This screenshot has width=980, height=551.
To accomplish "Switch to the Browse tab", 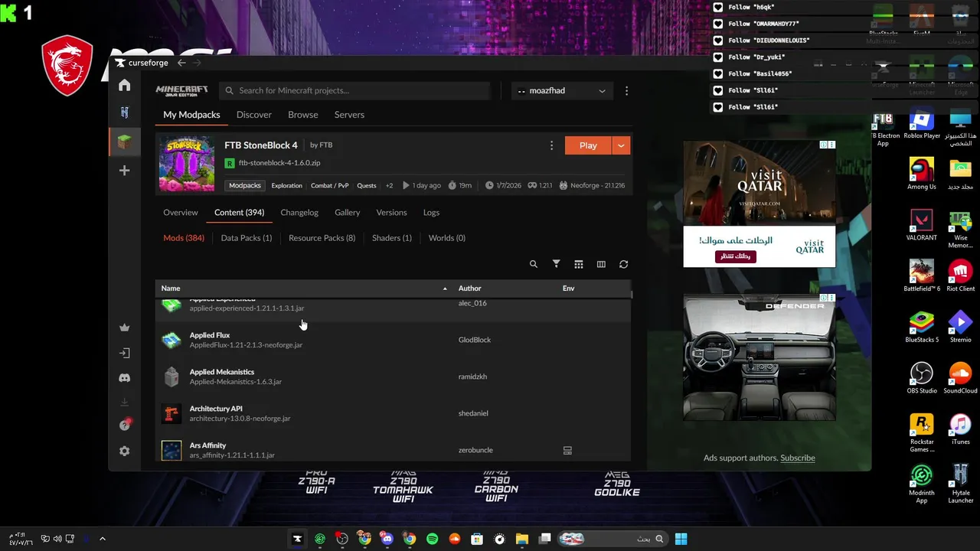I will tap(303, 115).
